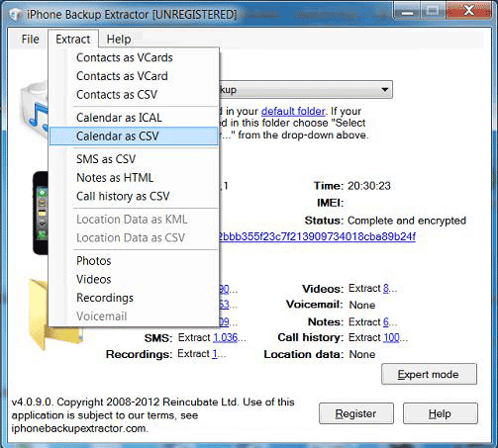Screen dimensions: 498x448
Task: Select Calendar as ICAL
Action: pos(134,118)
